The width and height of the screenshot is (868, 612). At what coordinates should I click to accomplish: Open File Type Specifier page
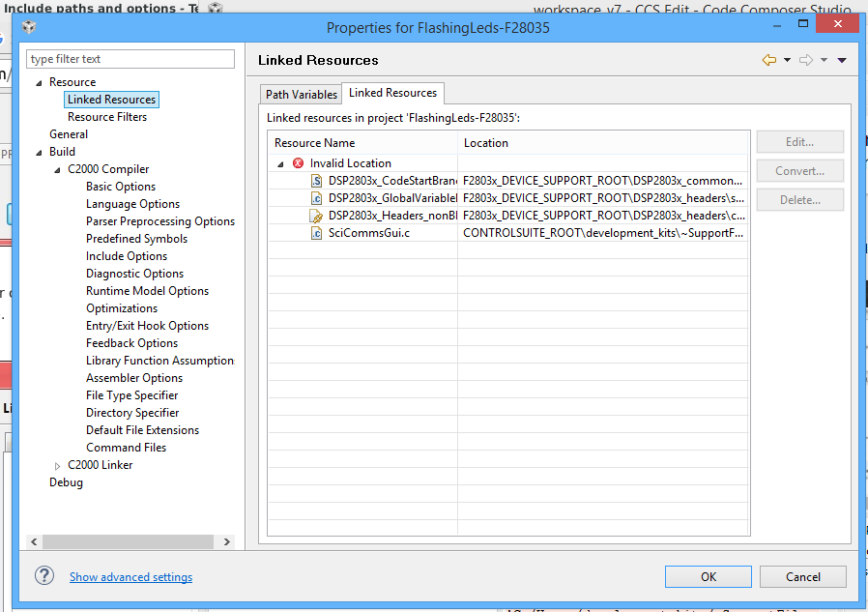point(131,395)
